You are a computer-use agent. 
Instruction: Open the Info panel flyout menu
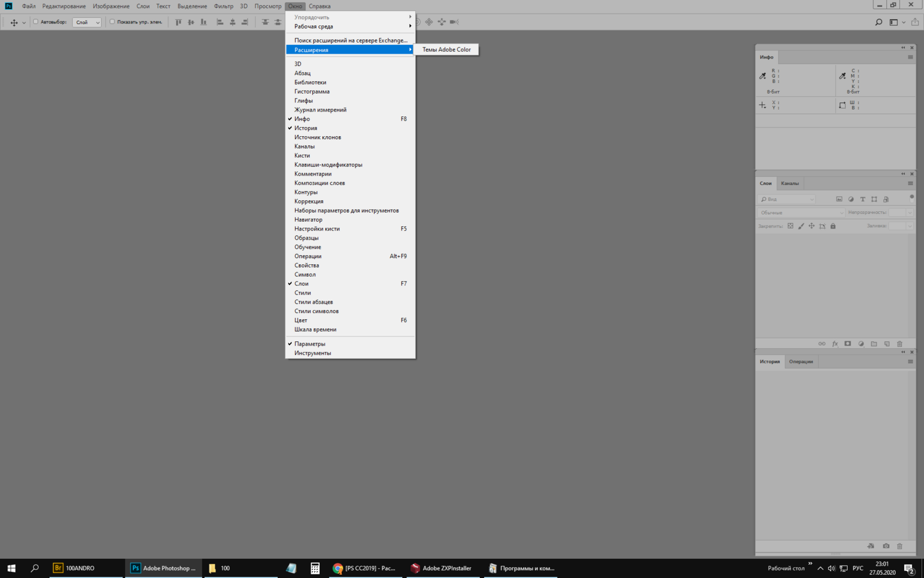pyautogui.click(x=910, y=57)
